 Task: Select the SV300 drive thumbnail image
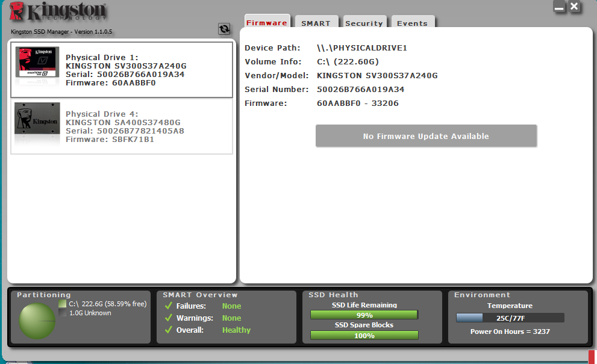(37, 62)
